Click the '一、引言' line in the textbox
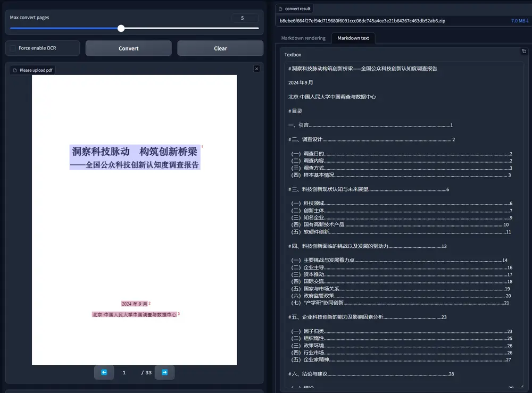The image size is (532, 393). 370,125
